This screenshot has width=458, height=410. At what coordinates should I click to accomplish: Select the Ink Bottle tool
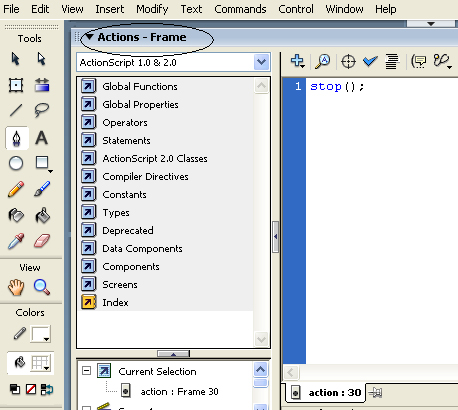pyautogui.click(x=16, y=216)
